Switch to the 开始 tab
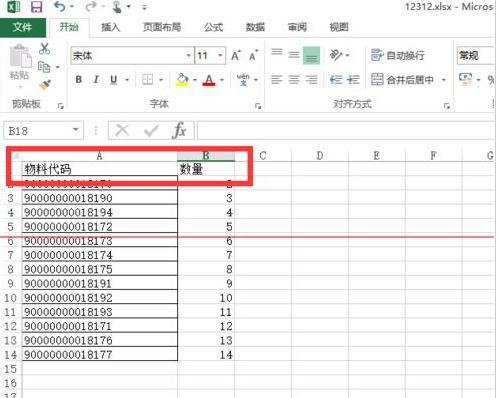 [x=69, y=27]
